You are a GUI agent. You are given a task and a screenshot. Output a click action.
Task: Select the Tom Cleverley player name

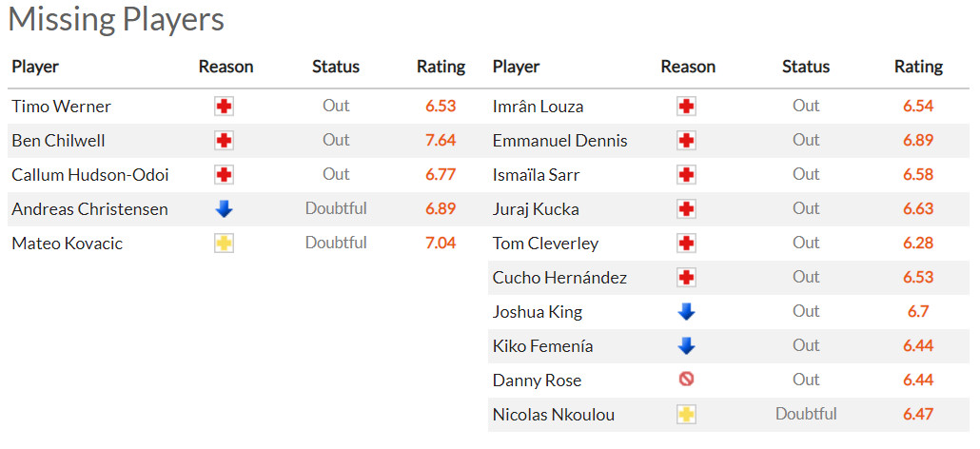[545, 244]
